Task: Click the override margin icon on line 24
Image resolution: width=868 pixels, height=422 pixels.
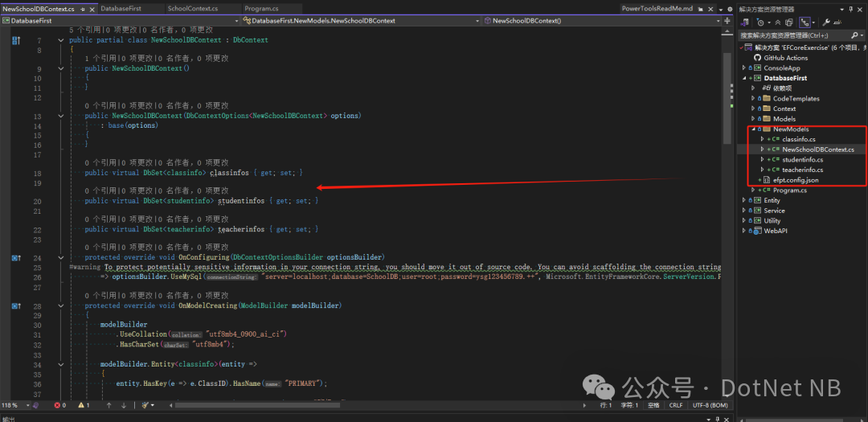Action: pos(15,257)
